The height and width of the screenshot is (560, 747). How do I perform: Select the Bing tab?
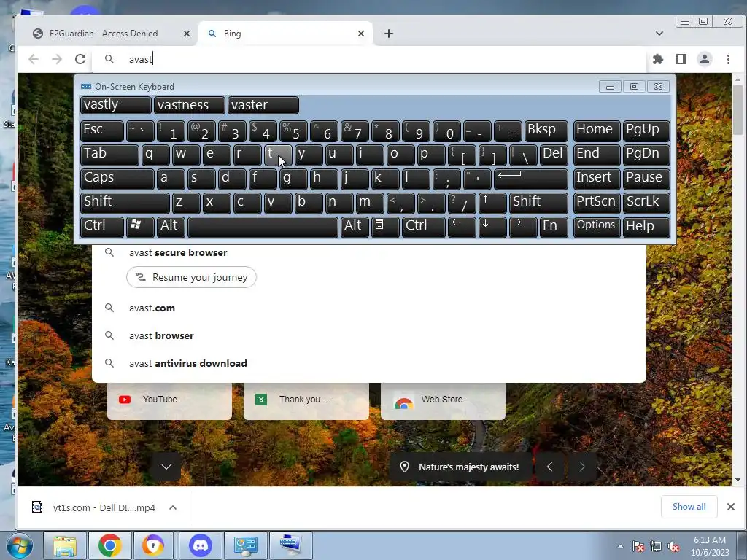(285, 34)
